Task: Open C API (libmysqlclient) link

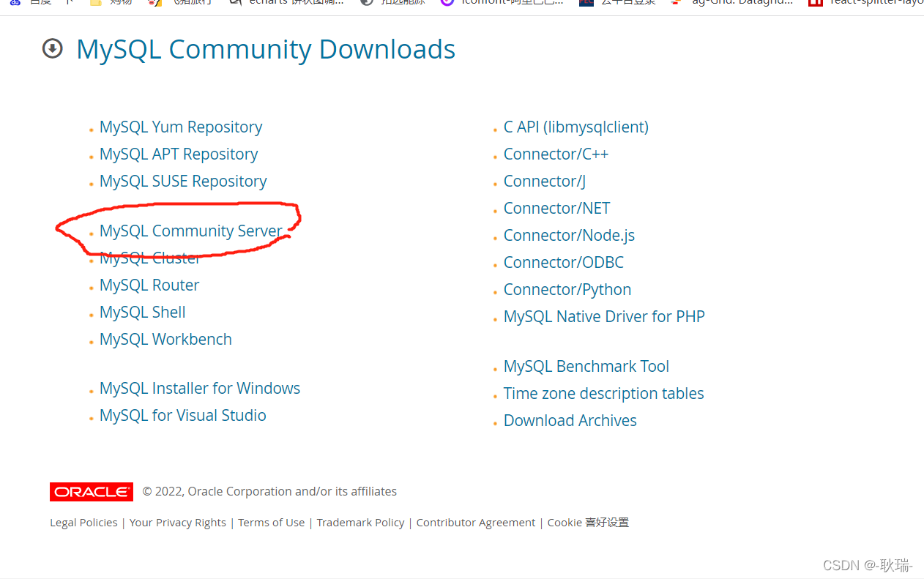Action: (x=576, y=127)
